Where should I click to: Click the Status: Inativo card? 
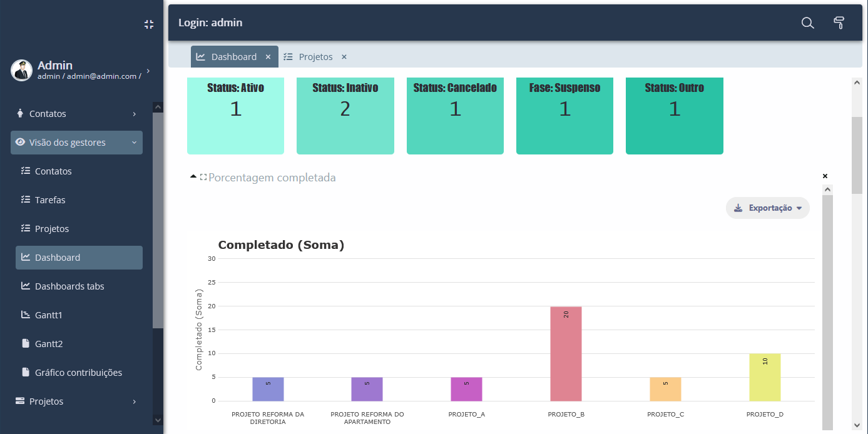345,116
